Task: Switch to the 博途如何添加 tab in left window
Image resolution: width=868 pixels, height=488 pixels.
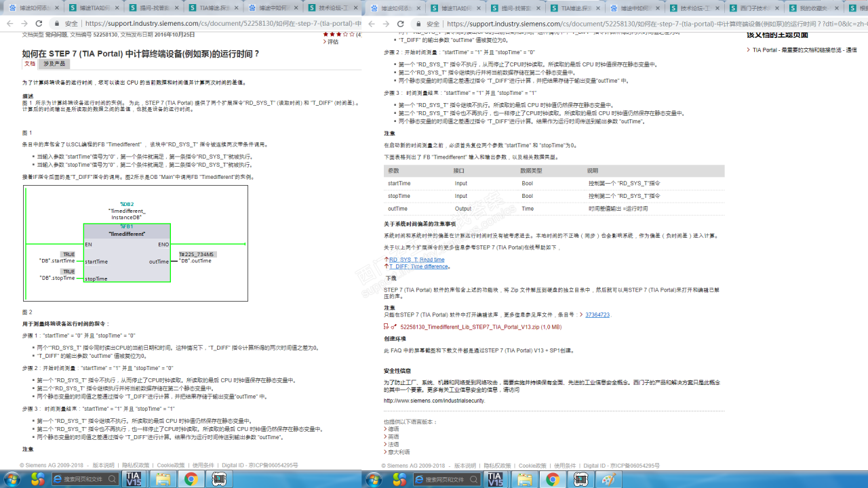Action: point(33,8)
